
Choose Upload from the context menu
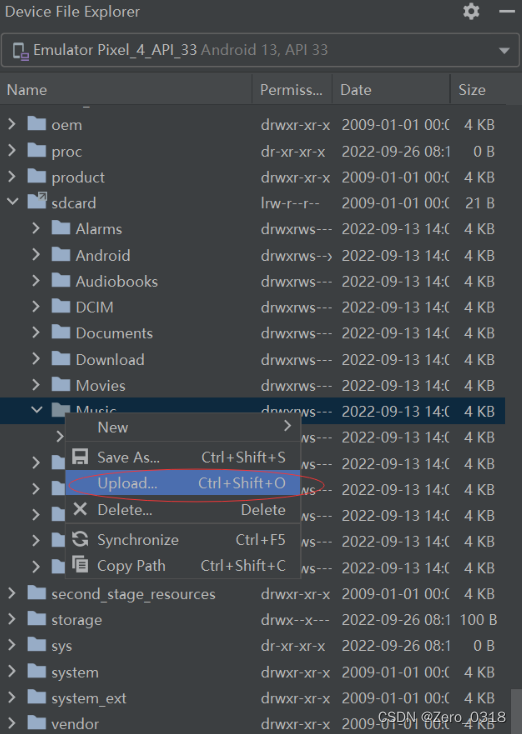pos(183,483)
